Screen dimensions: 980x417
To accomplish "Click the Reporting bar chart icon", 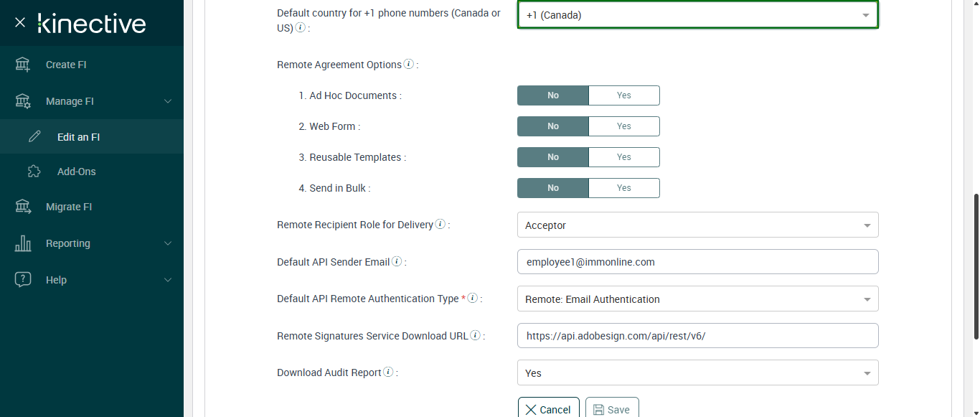I will (x=23, y=243).
